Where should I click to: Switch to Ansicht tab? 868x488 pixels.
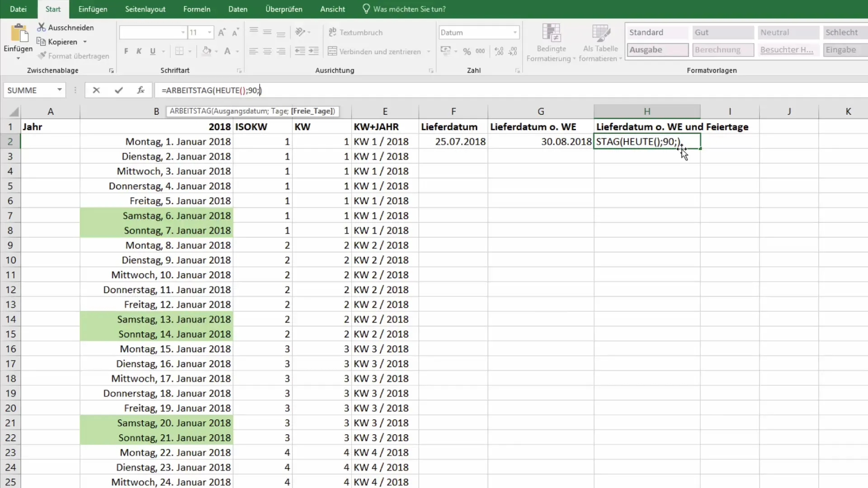pos(332,9)
